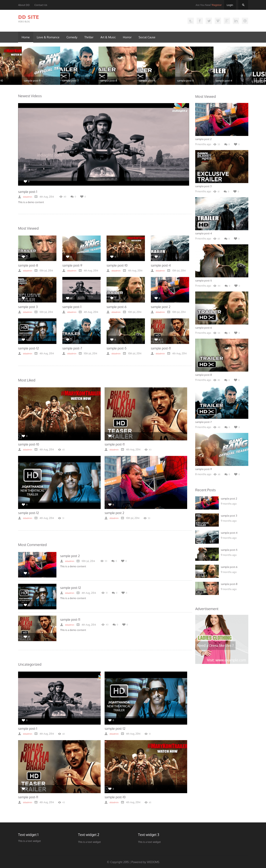The image size is (266, 868).
Task: Click heart icon in Newest Videos sample post-1 meta
Action: (82, 197)
